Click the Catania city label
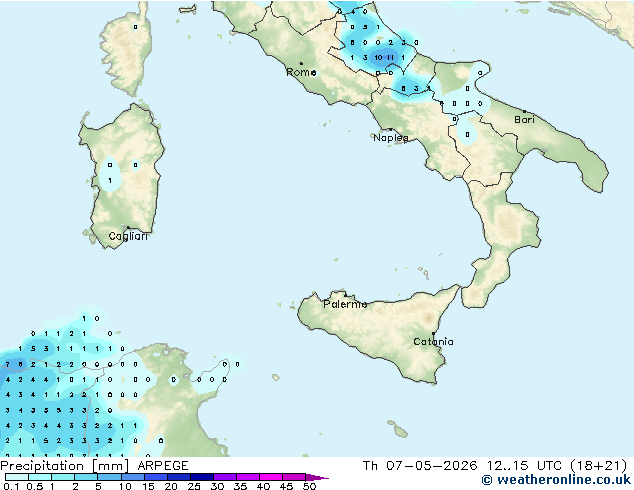Screen dimensions: 634x490 click(433, 342)
